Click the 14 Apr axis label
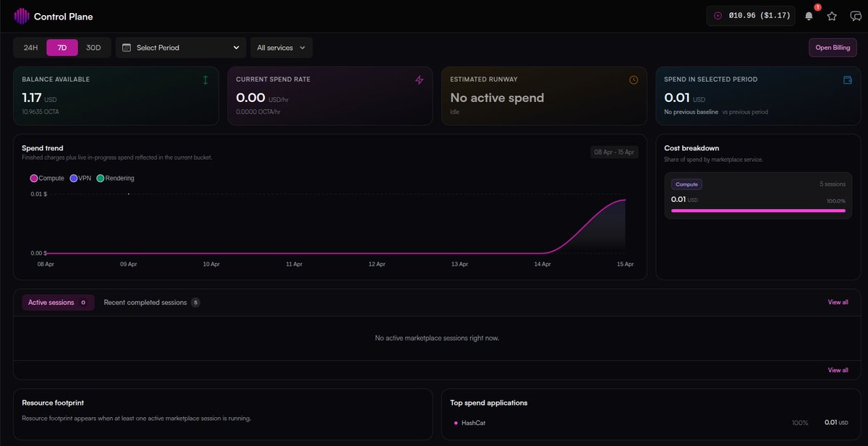 coord(542,265)
